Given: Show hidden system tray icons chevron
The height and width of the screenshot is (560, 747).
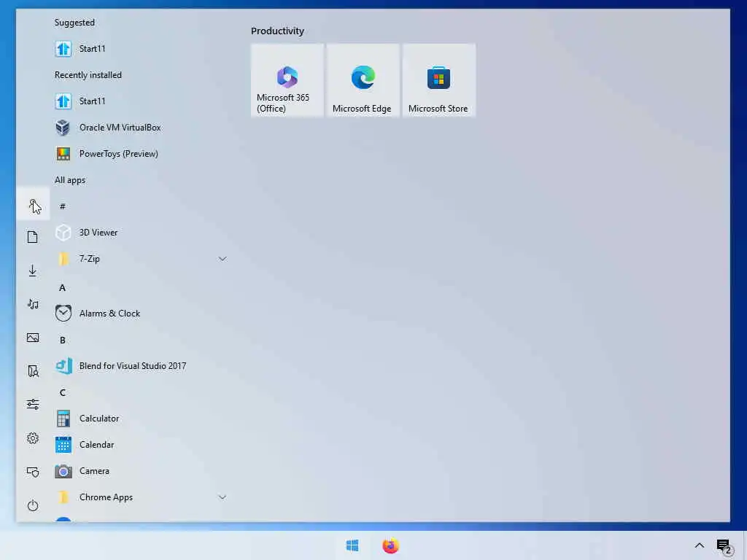Looking at the screenshot, I should coord(699,545).
